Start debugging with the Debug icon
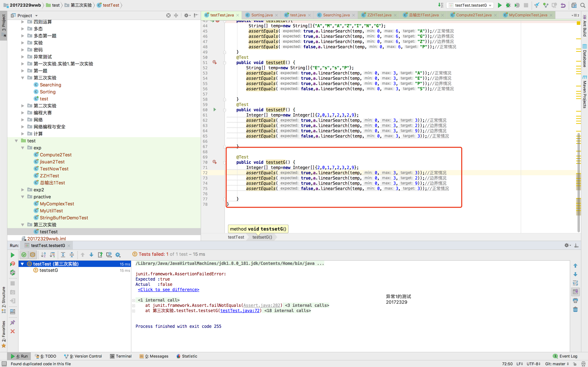The width and height of the screenshot is (588, 367). pos(508,5)
